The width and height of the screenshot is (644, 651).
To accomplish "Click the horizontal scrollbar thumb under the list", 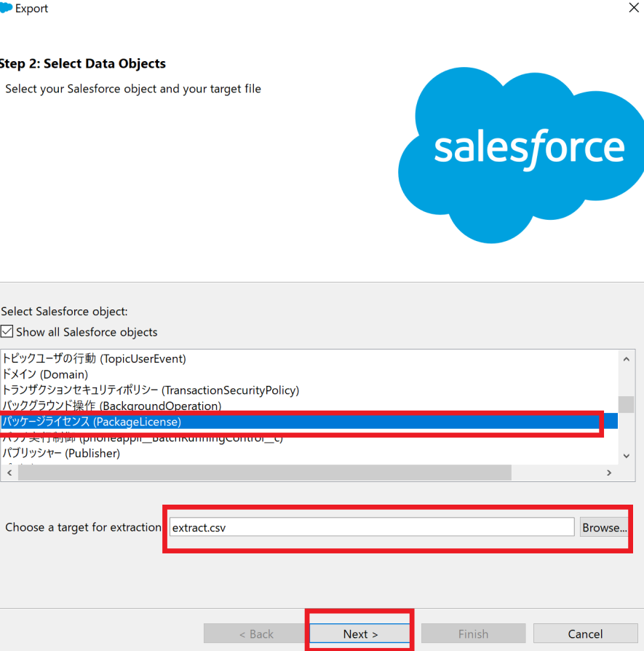I will coord(265,473).
